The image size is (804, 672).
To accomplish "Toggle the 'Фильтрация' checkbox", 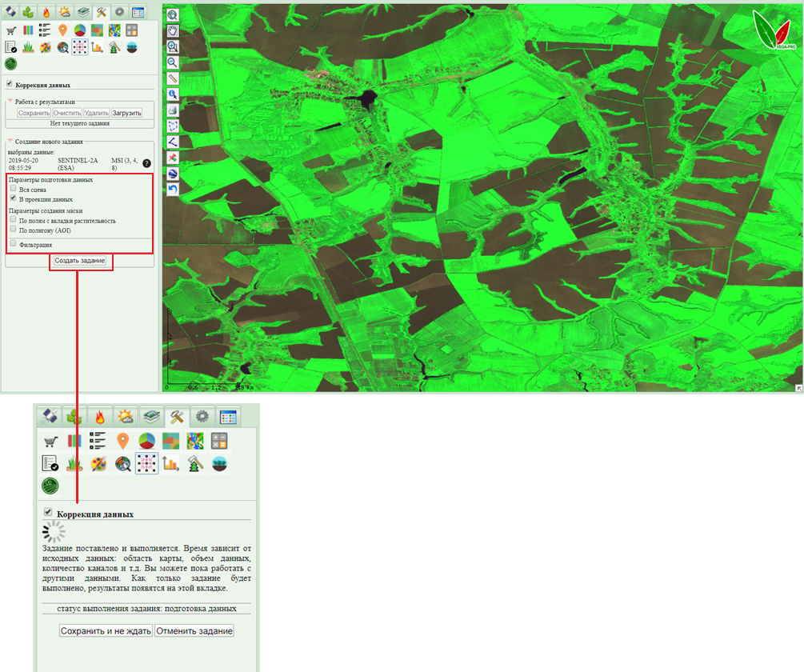I will [x=13, y=243].
